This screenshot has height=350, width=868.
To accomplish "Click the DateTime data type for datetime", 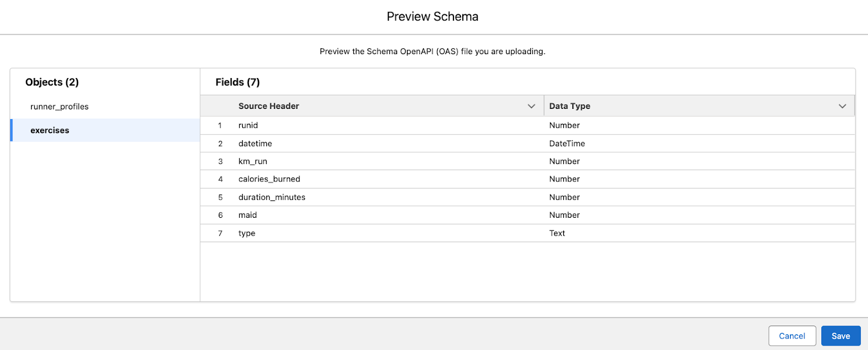I will 567,144.
